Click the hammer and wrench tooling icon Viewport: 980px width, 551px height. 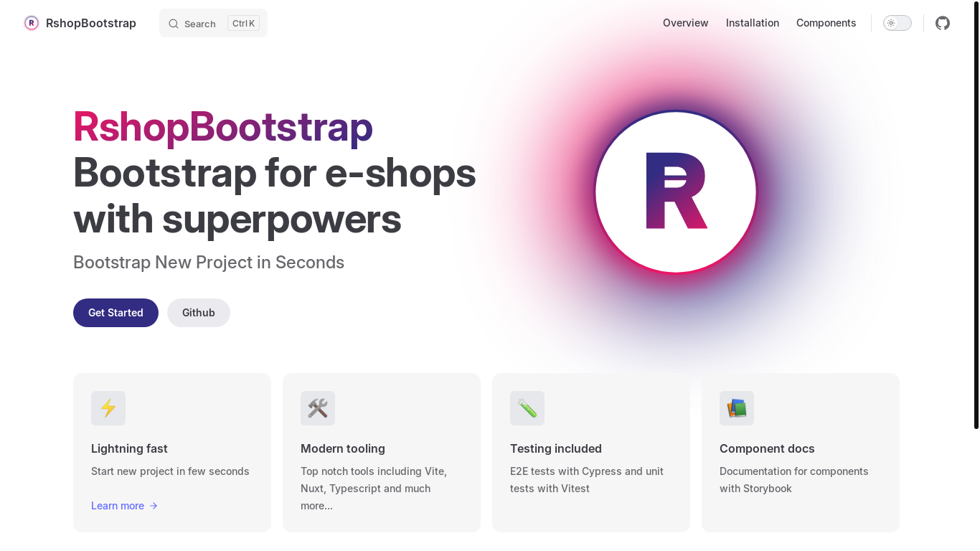pyautogui.click(x=318, y=408)
